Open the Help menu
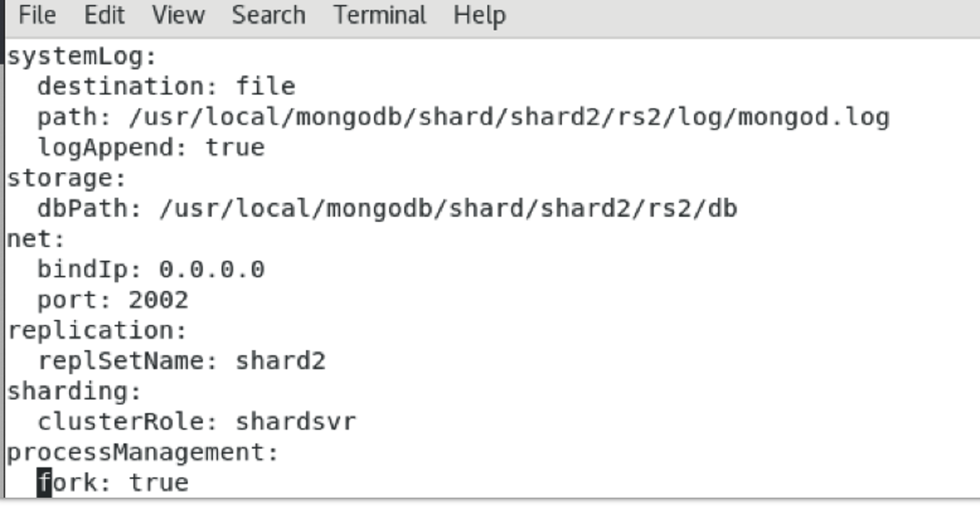 [x=479, y=15]
